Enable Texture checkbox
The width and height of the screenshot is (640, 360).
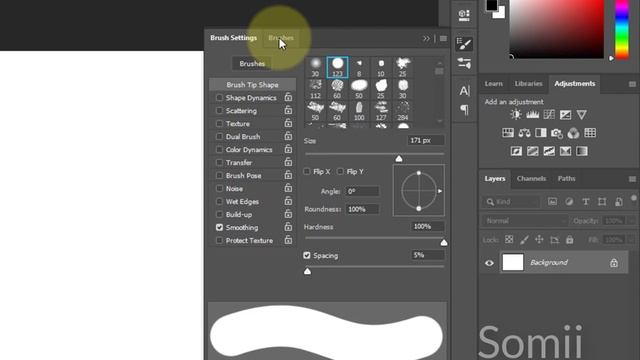point(219,123)
